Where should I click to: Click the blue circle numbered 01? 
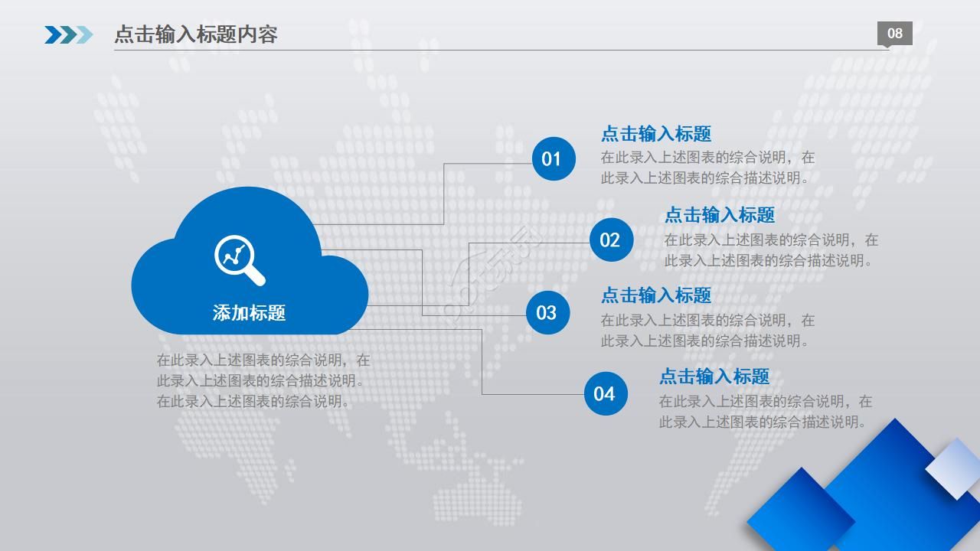553,159
